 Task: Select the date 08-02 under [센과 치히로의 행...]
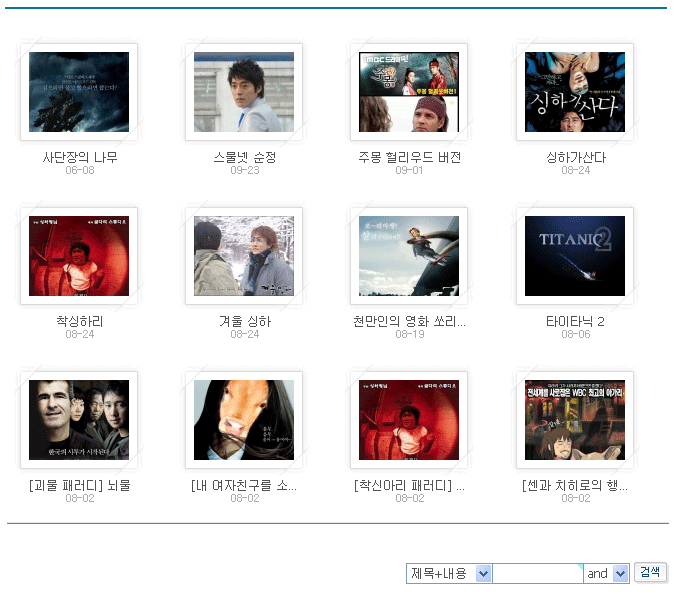click(576, 498)
